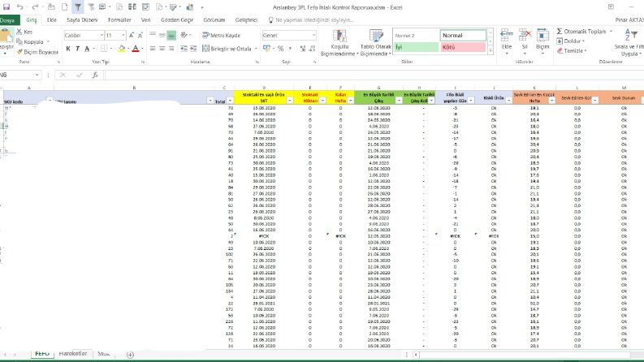Viewport: 644px width, 362px height.
Task: Toggle active bottom vertical alignment
Action: pos(171,36)
